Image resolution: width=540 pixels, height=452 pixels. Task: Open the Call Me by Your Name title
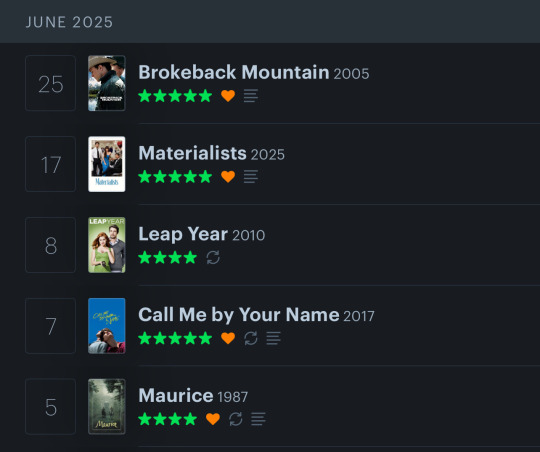coord(239,315)
